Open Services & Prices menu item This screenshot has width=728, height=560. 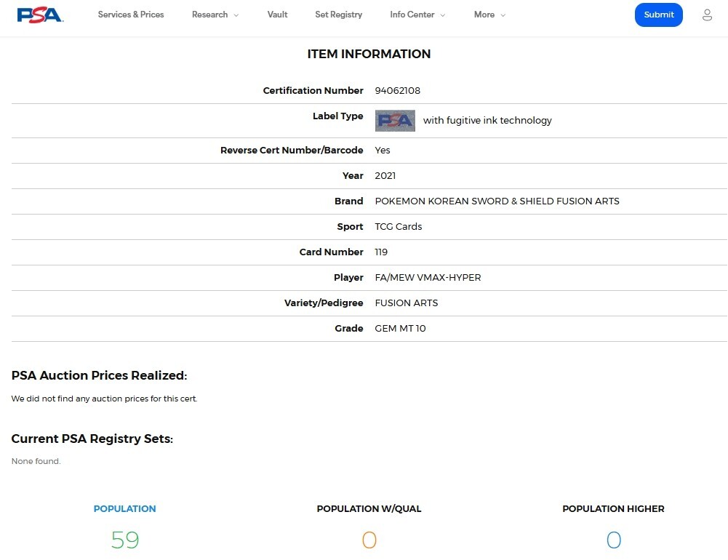(131, 15)
